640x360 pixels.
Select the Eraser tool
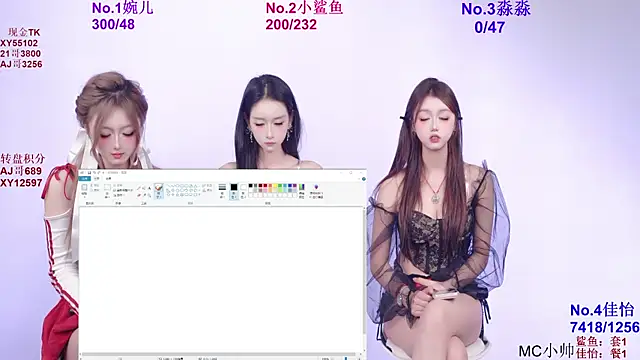tap(139, 195)
